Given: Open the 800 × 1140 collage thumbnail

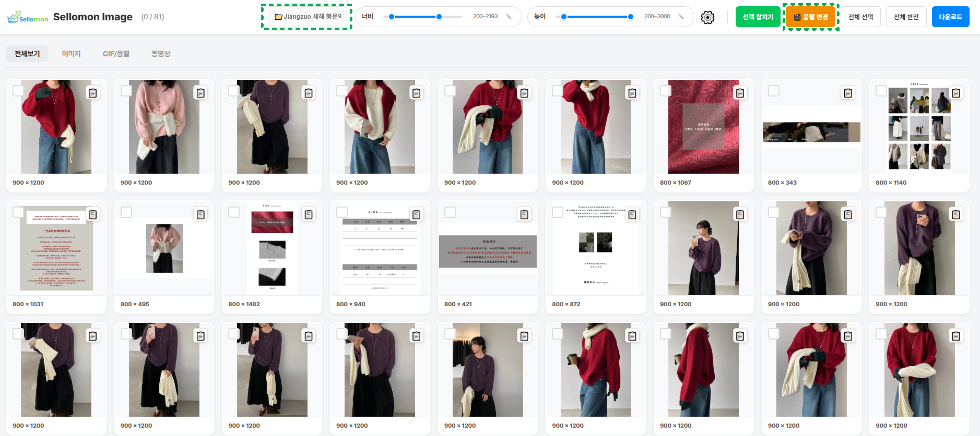Looking at the screenshot, I should tap(919, 127).
